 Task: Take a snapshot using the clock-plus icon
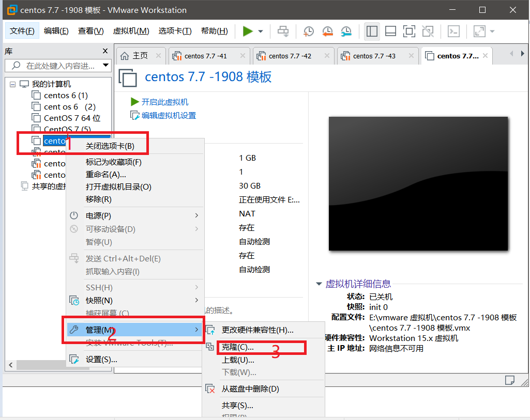[308, 32]
